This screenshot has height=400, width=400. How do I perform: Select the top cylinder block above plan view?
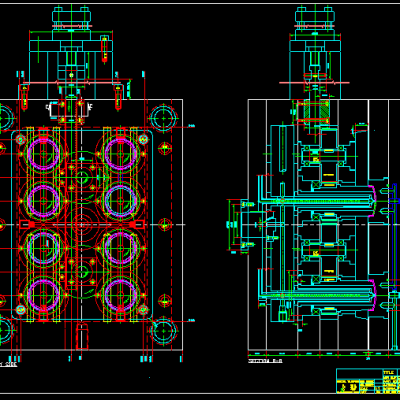coord(71,18)
